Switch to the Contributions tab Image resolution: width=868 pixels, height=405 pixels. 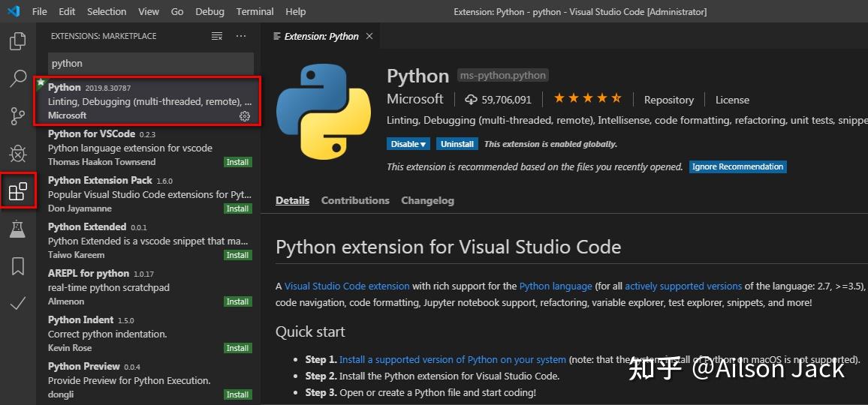tap(355, 200)
